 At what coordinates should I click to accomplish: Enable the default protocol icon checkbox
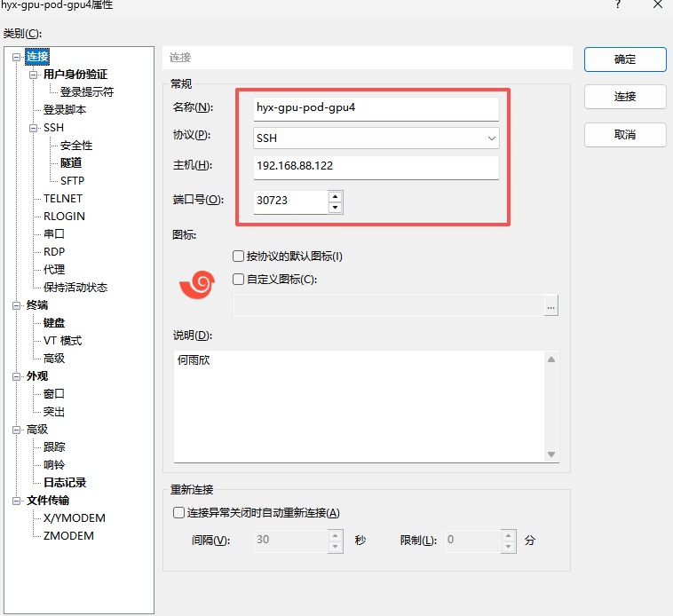(238, 257)
